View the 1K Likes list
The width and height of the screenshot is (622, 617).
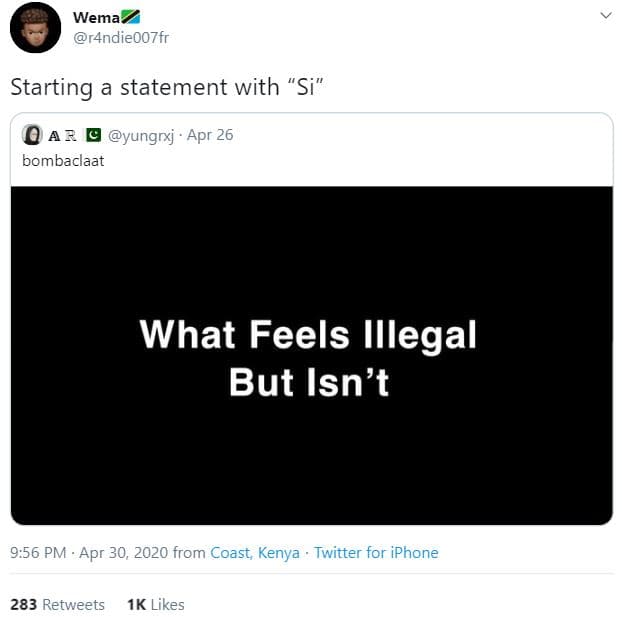(x=156, y=604)
